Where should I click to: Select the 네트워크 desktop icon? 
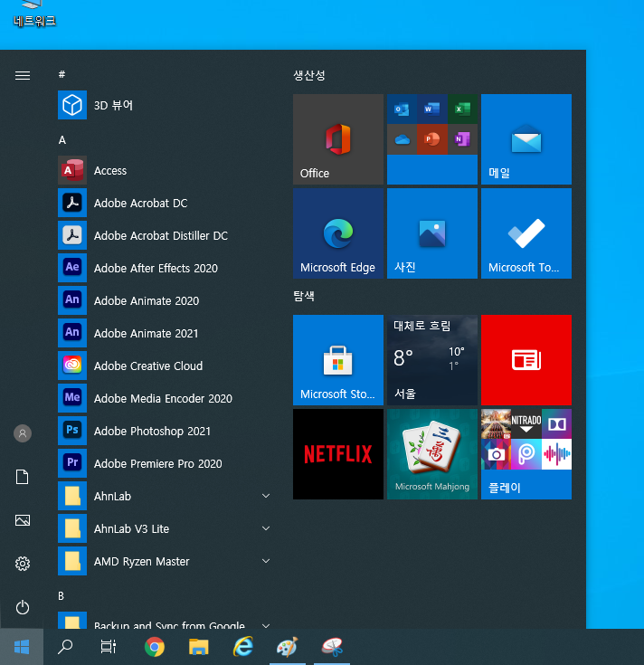(34, 14)
